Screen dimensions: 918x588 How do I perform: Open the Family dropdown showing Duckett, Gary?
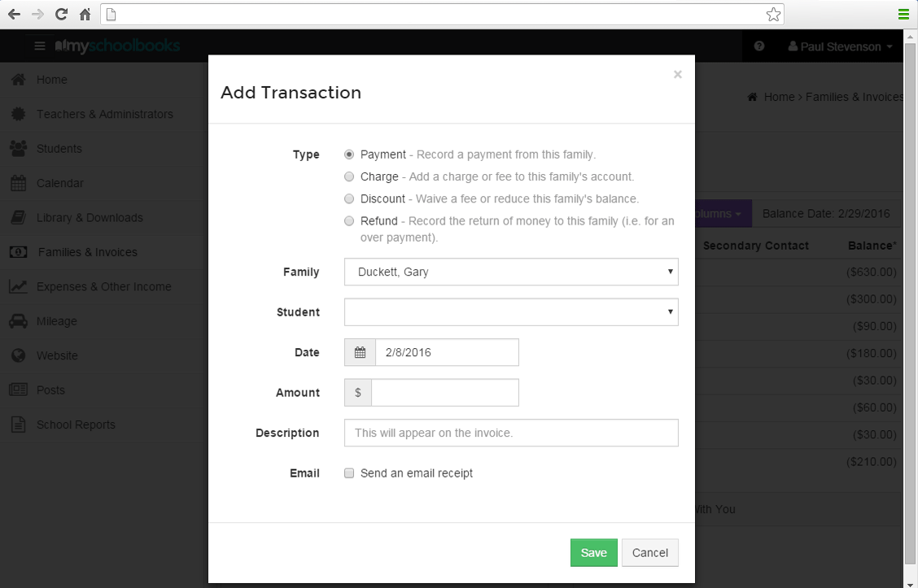[x=511, y=272]
